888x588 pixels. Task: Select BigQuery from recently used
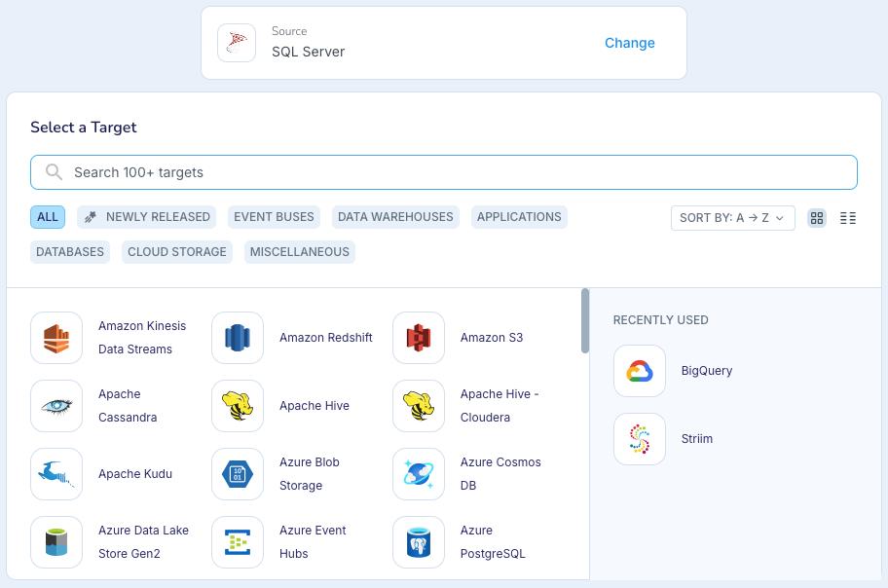[640, 371]
